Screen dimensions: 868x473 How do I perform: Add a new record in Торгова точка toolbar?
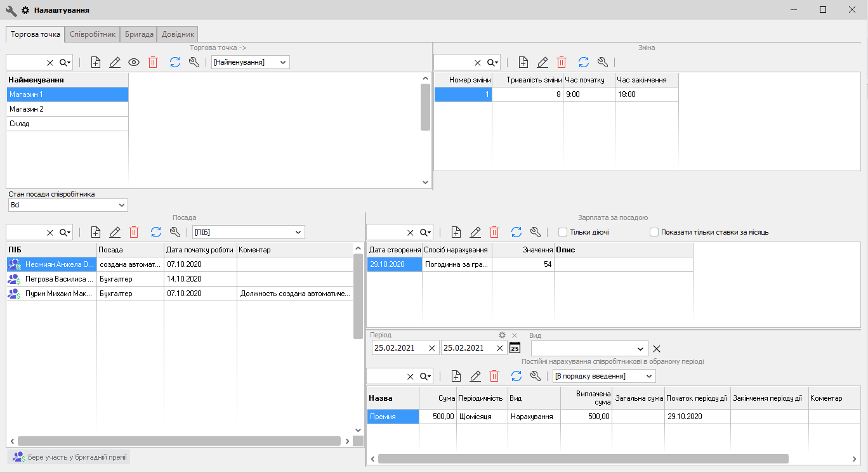[x=96, y=62]
